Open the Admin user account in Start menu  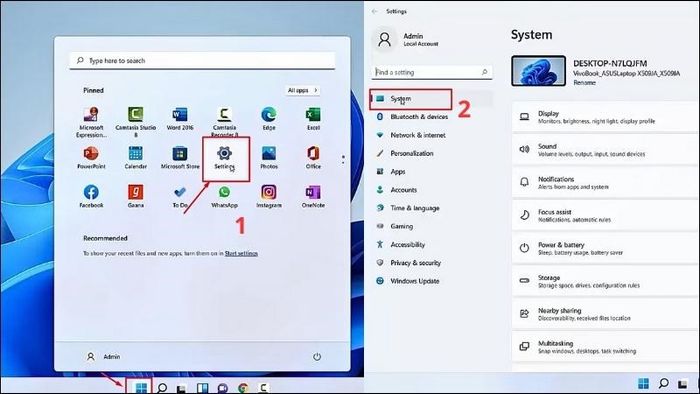click(103, 357)
